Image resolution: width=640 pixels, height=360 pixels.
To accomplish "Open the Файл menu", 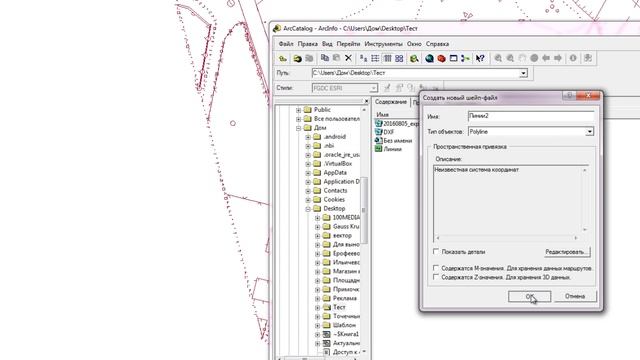I will [x=286, y=44].
